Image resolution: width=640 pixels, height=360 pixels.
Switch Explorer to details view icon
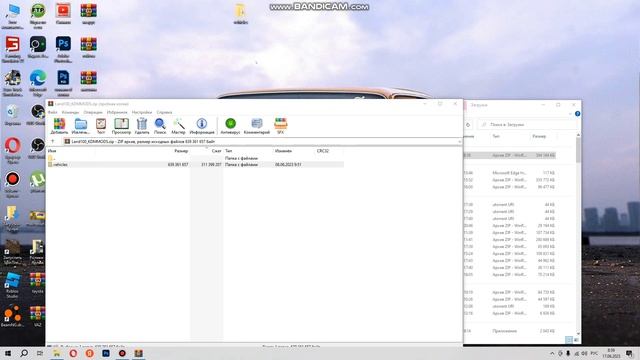click(x=569, y=340)
